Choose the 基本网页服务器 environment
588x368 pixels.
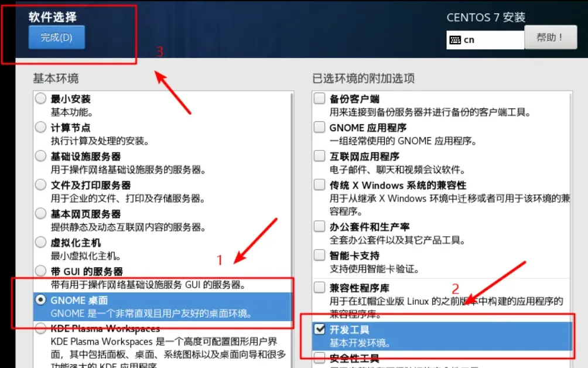(40, 213)
